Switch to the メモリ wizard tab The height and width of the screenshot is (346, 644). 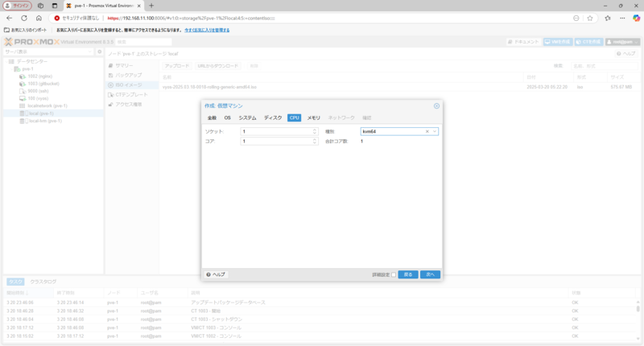[x=313, y=117]
